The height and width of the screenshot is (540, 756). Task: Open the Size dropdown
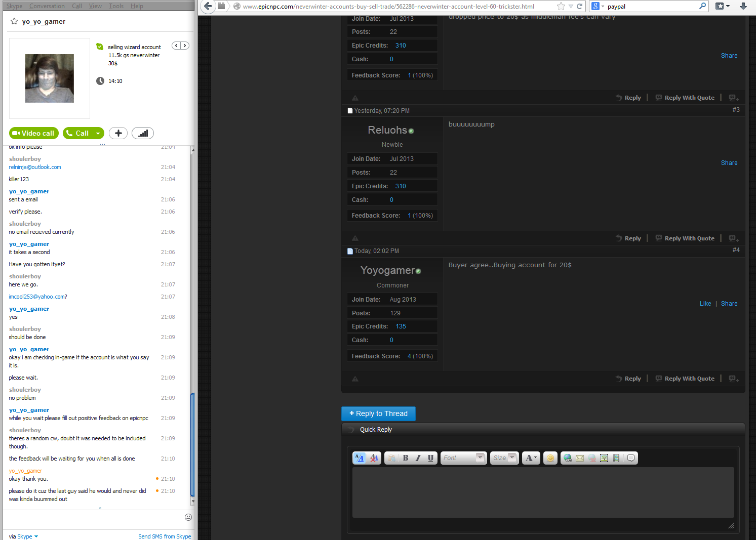[x=504, y=458]
